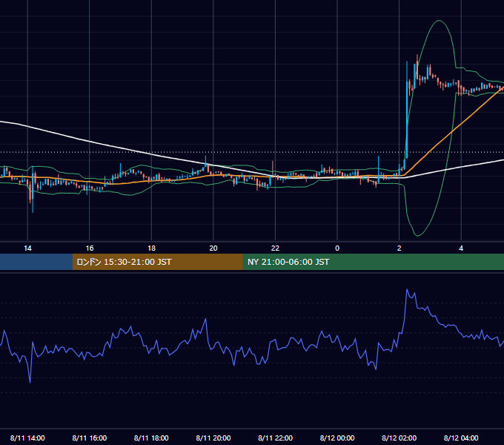The width and height of the screenshot is (504, 445).
Task: Click the 8/11 20:00 time label
Action: [x=213, y=438]
